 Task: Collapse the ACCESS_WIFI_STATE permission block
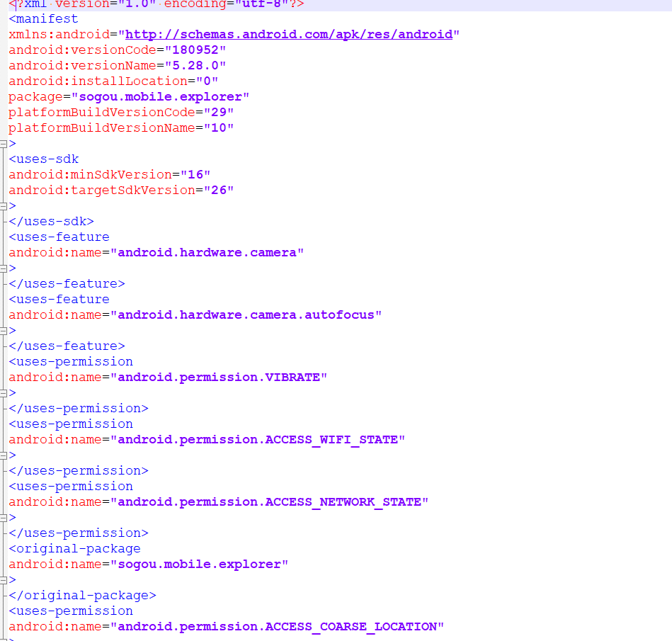coord(4,455)
